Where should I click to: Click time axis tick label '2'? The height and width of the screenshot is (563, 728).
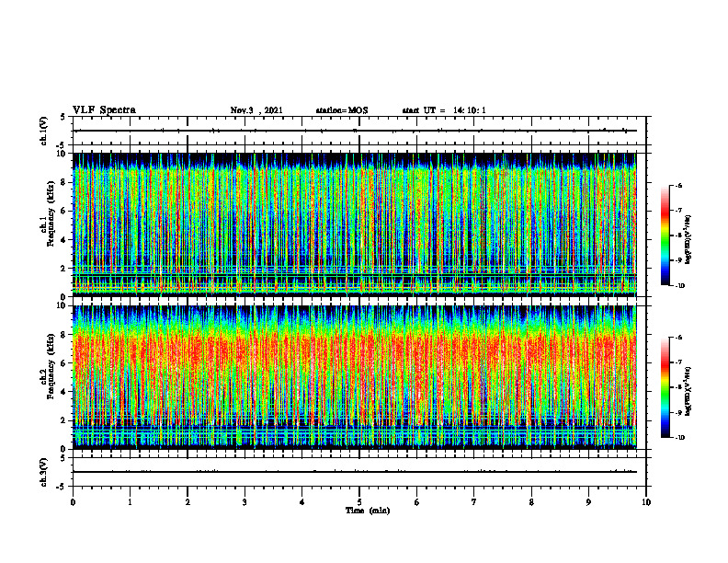188,502
